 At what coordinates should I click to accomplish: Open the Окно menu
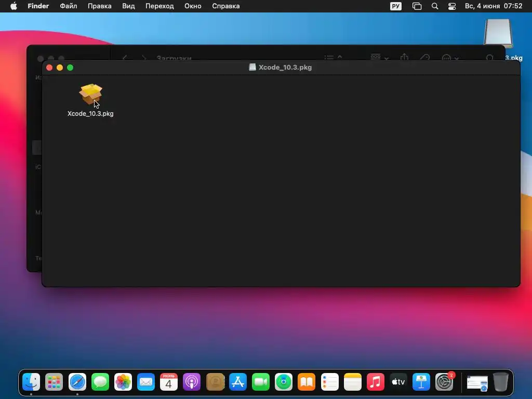pyautogui.click(x=193, y=6)
